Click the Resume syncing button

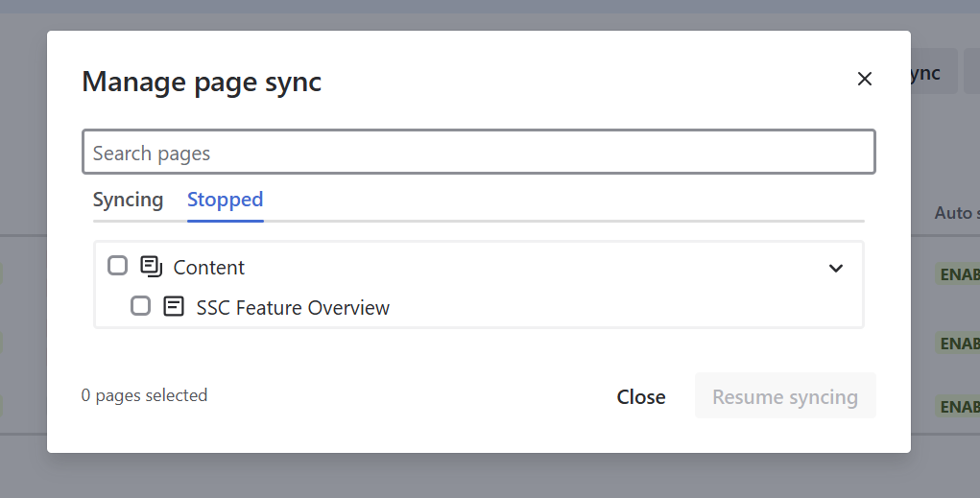coord(785,396)
